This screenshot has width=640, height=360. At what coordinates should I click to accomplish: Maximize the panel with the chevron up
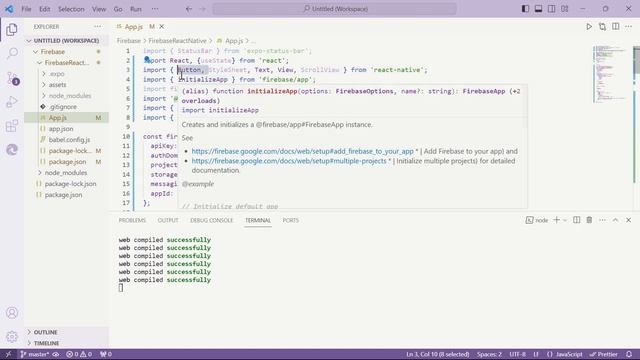click(616, 220)
